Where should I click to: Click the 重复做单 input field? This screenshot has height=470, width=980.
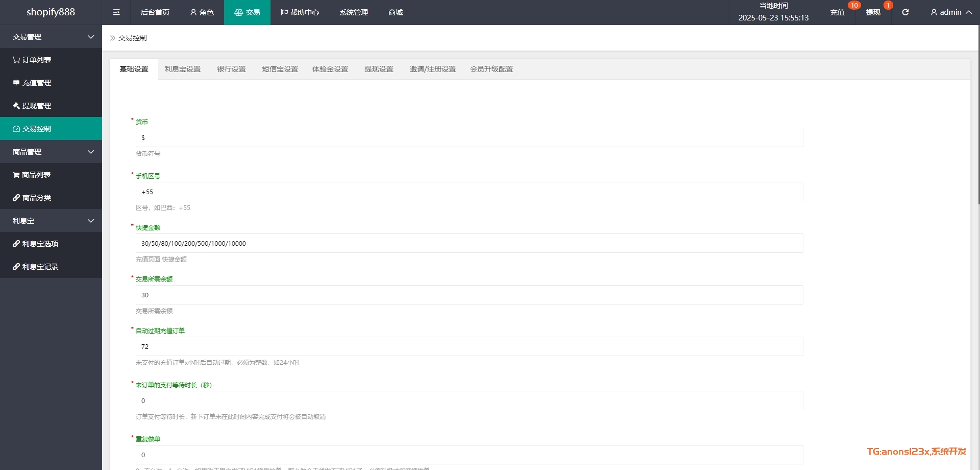click(x=469, y=455)
